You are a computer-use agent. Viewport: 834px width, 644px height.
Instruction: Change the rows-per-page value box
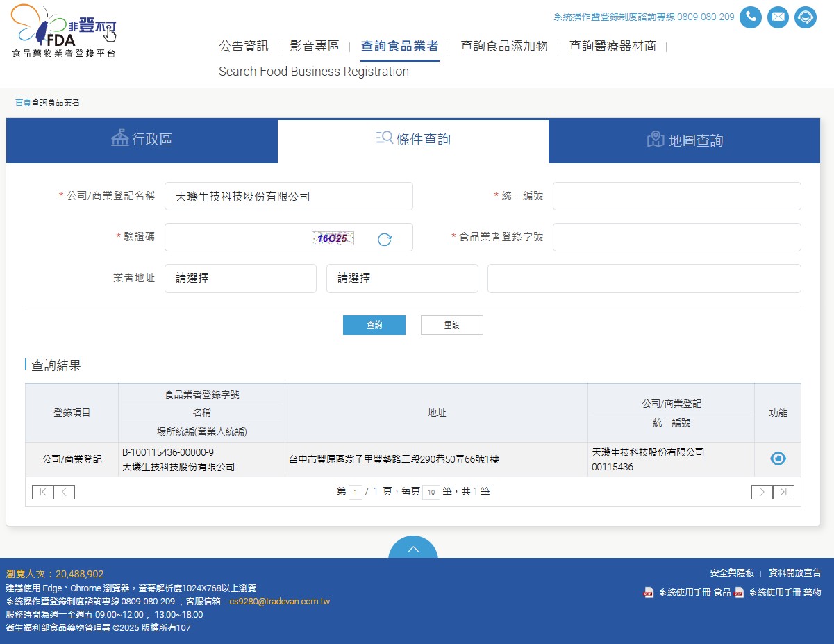pyautogui.click(x=431, y=493)
